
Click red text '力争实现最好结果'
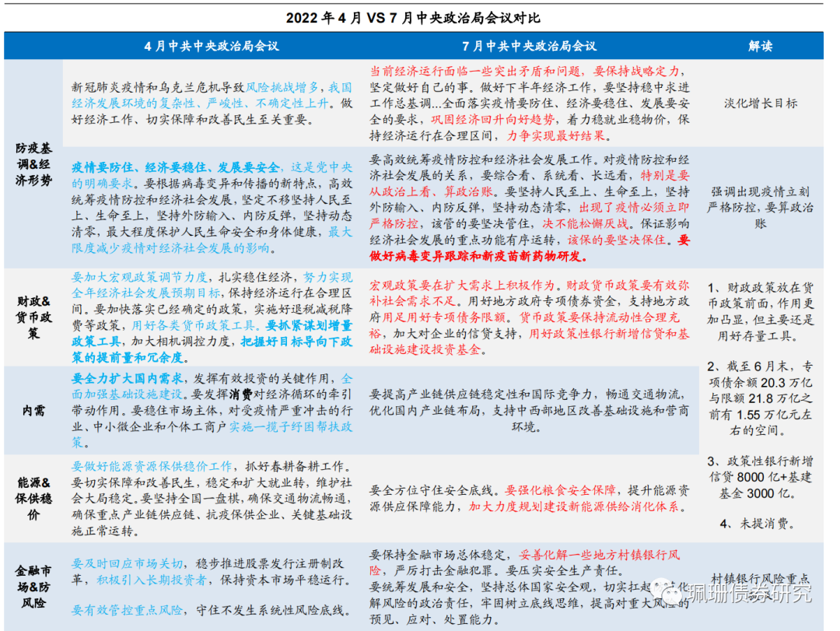pos(555,135)
